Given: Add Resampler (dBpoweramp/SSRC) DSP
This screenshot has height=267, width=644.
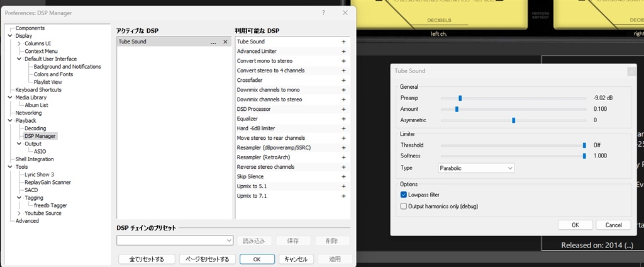Looking at the screenshot, I should click(x=343, y=148).
